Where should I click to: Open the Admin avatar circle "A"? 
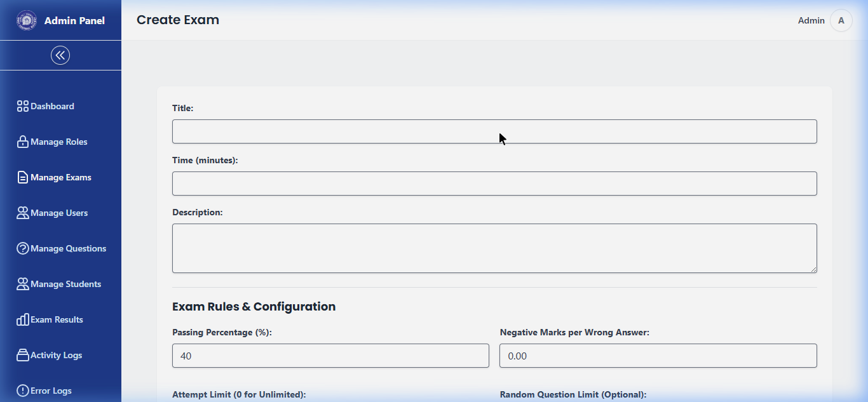pos(841,20)
